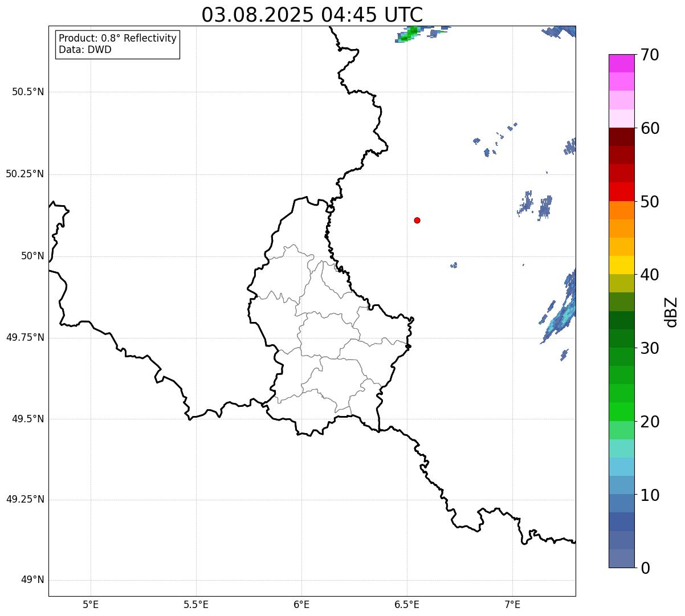
Task: Click the 'dBZ' colorbar axis label
Action: click(x=671, y=312)
